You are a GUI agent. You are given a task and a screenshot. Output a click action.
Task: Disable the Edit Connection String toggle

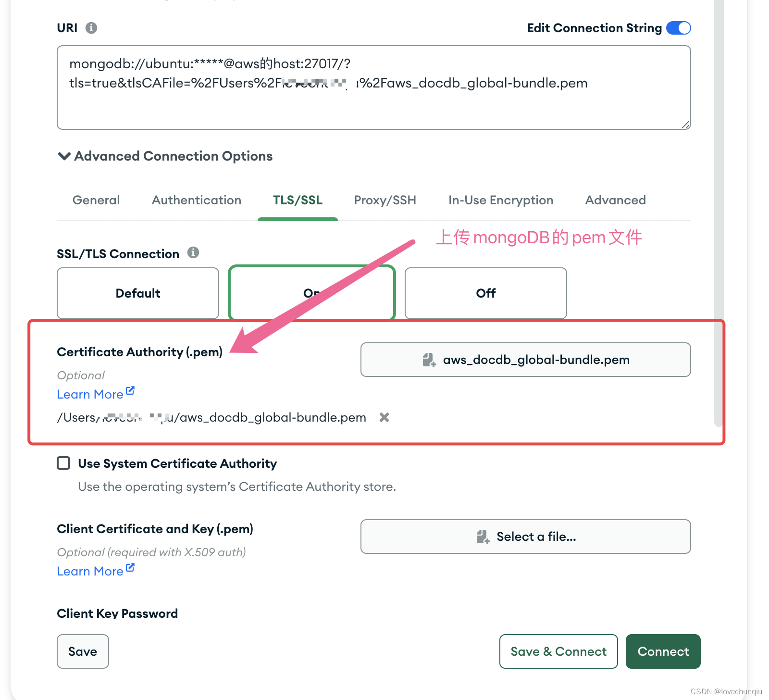click(678, 27)
